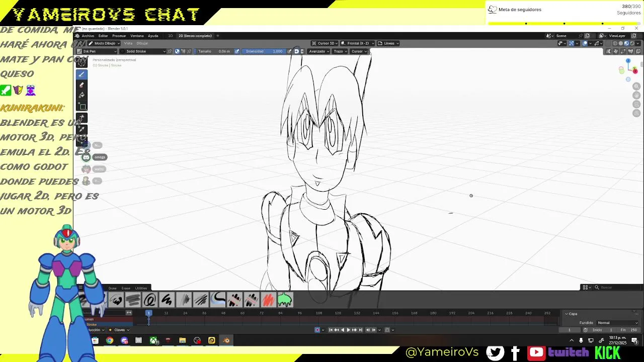Choose the red tint brush thumbnail
The height and width of the screenshot is (362, 644).
pos(268,300)
